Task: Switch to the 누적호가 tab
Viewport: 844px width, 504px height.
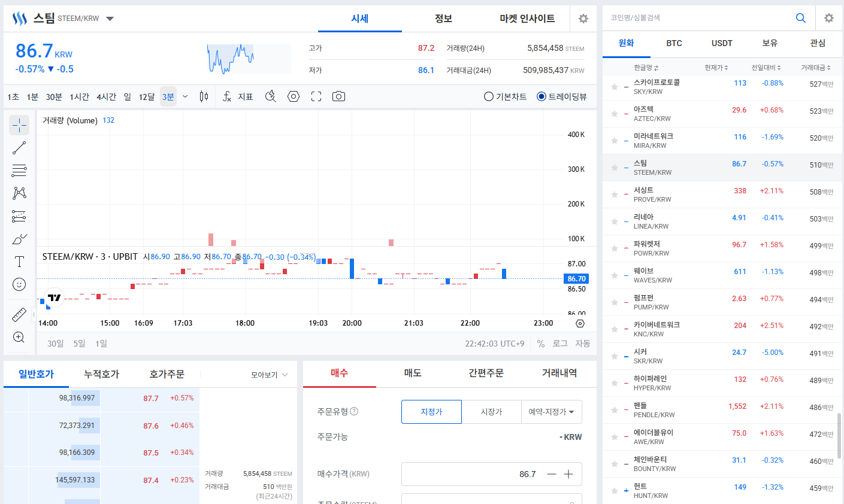Action: (101, 374)
